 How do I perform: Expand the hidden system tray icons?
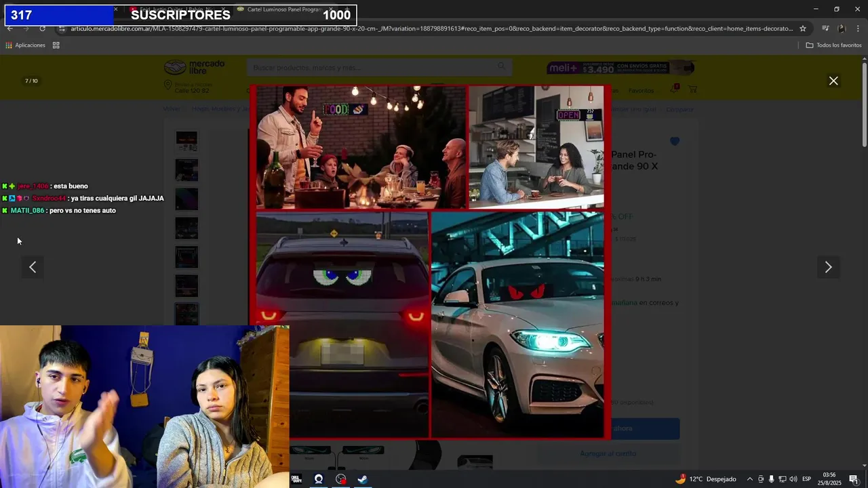click(749, 479)
